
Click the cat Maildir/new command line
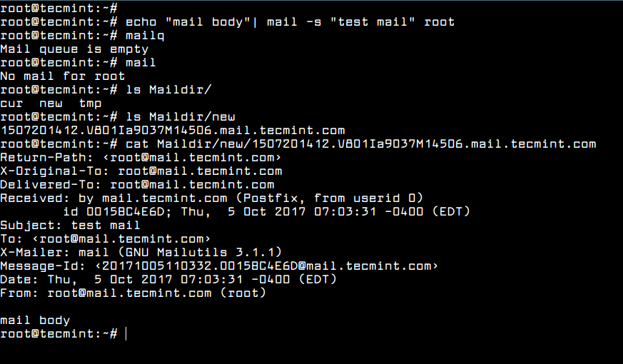(x=361, y=144)
